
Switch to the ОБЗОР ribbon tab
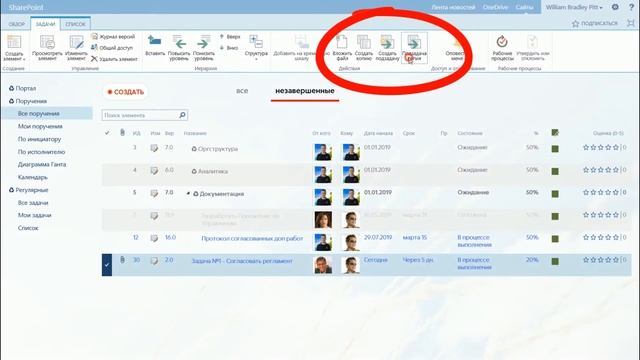click(17, 24)
